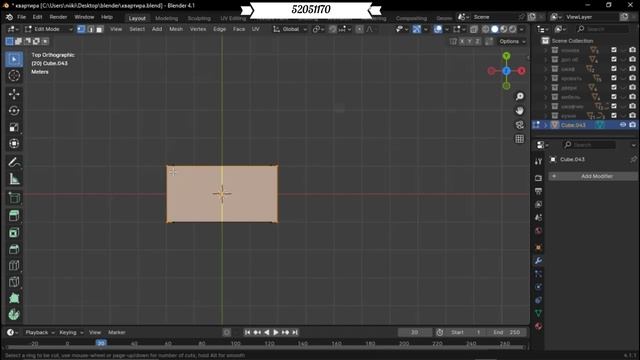Choose the Move tool
640x360 pixels.
(x=14, y=94)
